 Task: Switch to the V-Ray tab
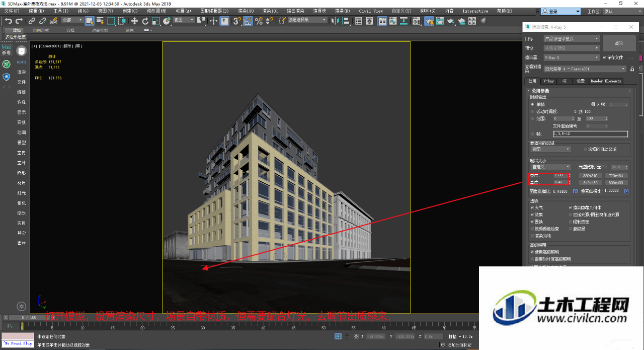(x=548, y=81)
